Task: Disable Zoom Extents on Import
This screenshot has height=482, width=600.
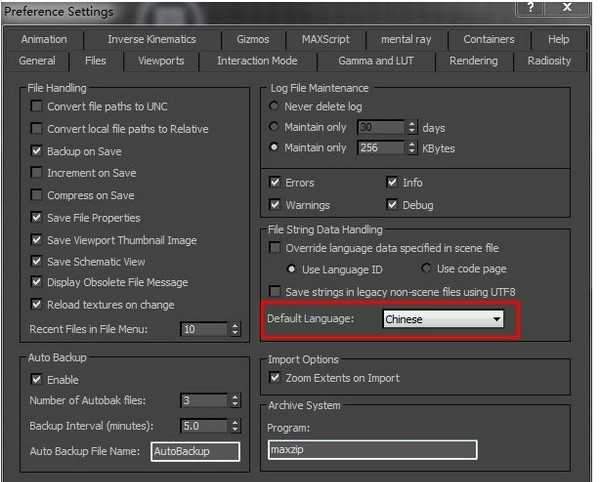Action: pyautogui.click(x=275, y=378)
